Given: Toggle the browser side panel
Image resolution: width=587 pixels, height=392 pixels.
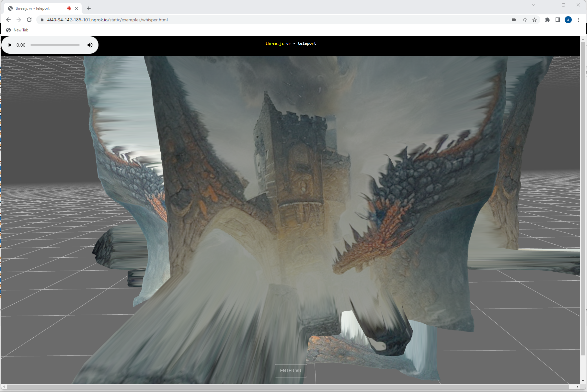Looking at the screenshot, I should click(558, 20).
